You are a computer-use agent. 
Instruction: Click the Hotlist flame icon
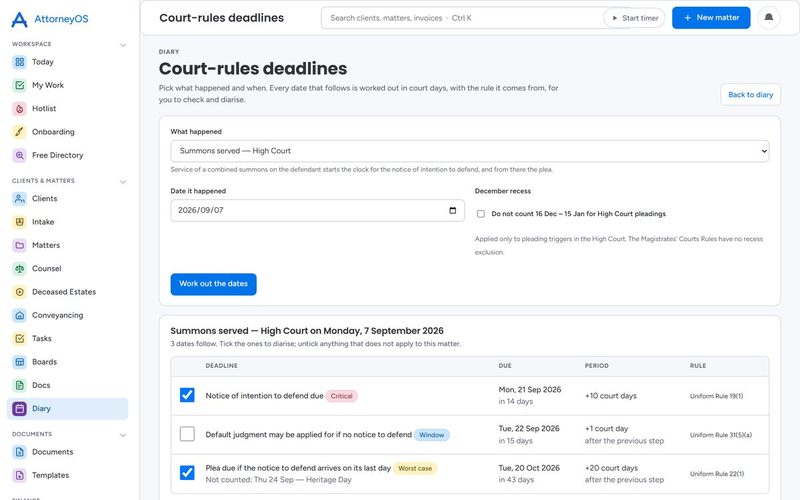[19, 109]
